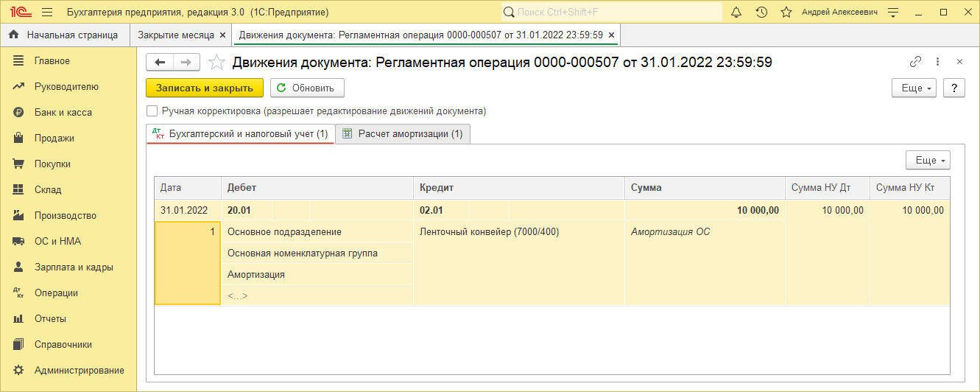980x392 pixels.
Task: Click the question mark help button
Action: click(x=954, y=88)
